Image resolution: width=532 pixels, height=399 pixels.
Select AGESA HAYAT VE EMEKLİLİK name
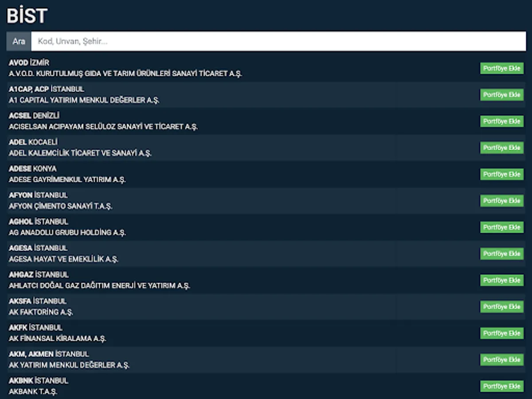(63, 259)
